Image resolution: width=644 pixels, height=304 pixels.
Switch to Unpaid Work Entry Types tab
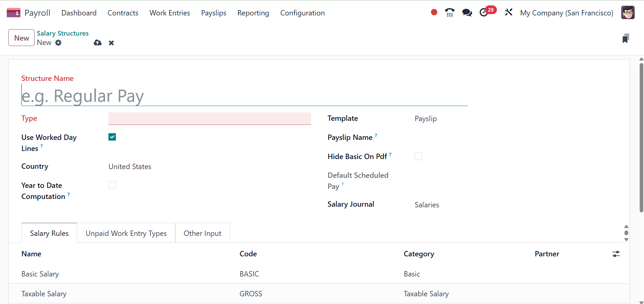tap(126, 233)
